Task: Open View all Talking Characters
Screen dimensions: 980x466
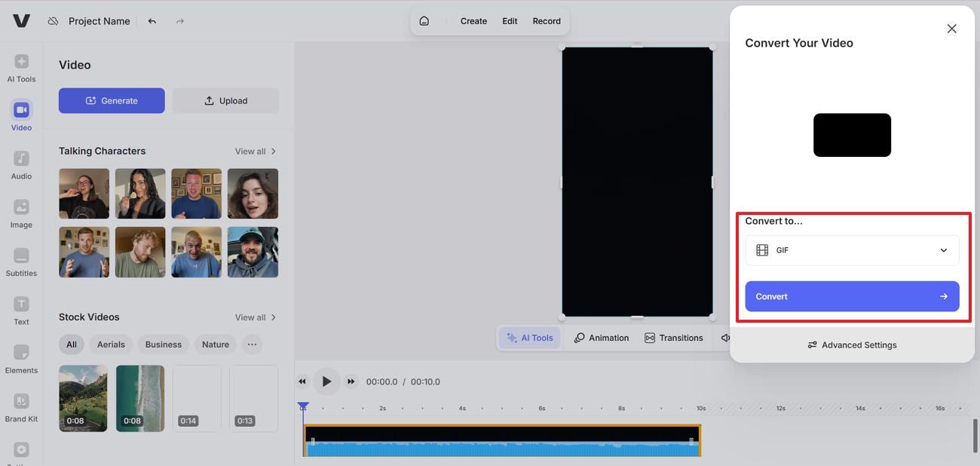Action: pyautogui.click(x=250, y=151)
